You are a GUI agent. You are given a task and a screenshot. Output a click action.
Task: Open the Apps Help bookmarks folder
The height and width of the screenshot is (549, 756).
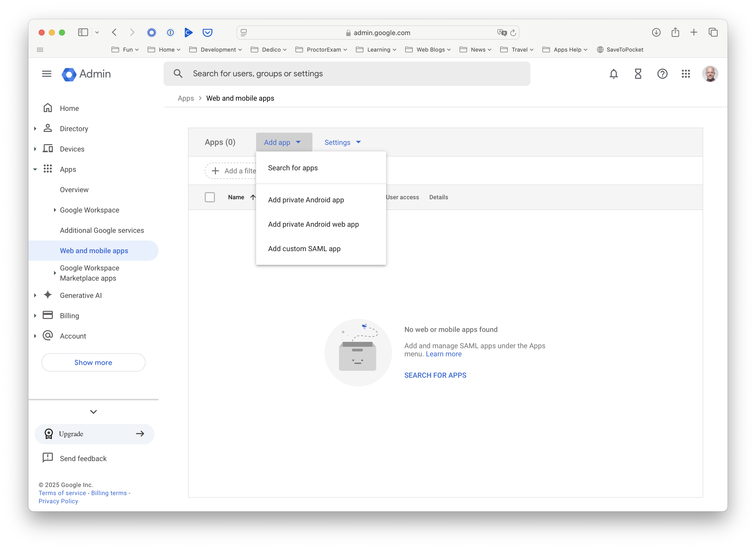tap(565, 50)
